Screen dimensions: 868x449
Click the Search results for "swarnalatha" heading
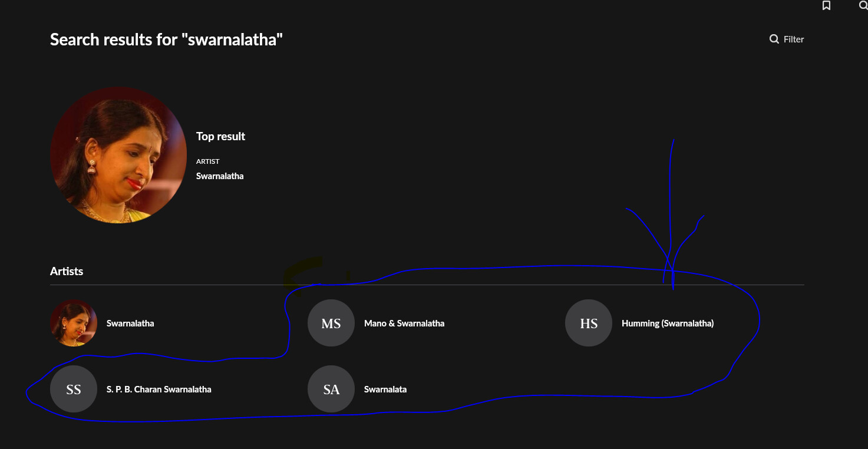click(x=166, y=39)
